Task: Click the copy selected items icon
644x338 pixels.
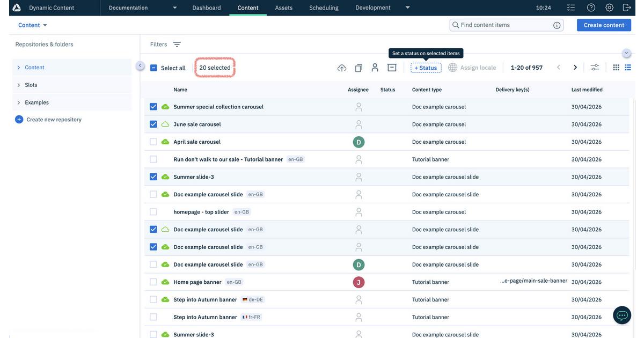Action: click(x=358, y=68)
